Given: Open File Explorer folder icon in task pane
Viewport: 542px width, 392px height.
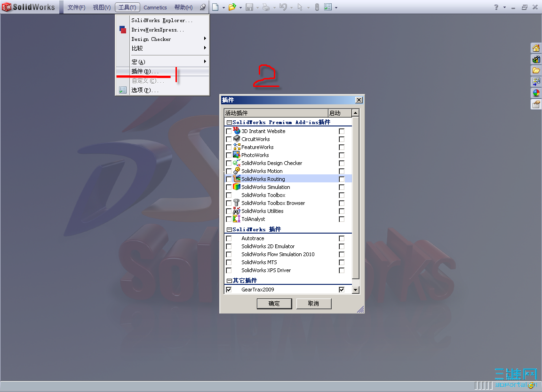Looking at the screenshot, I should point(536,71).
